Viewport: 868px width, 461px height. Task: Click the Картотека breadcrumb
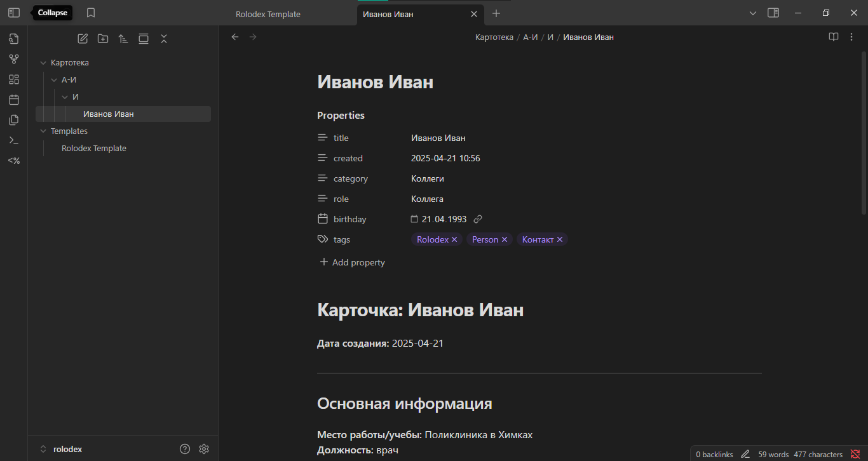click(494, 37)
